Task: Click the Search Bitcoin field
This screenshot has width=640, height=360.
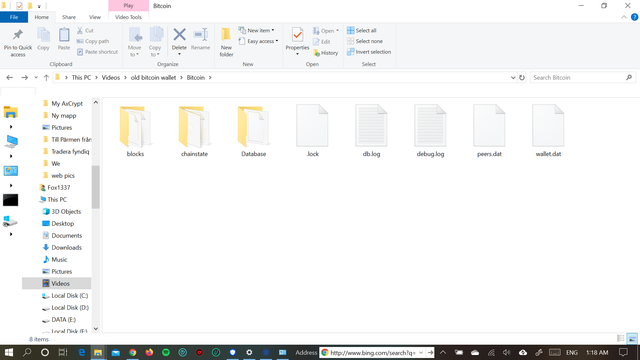Action: [x=582, y=78]
